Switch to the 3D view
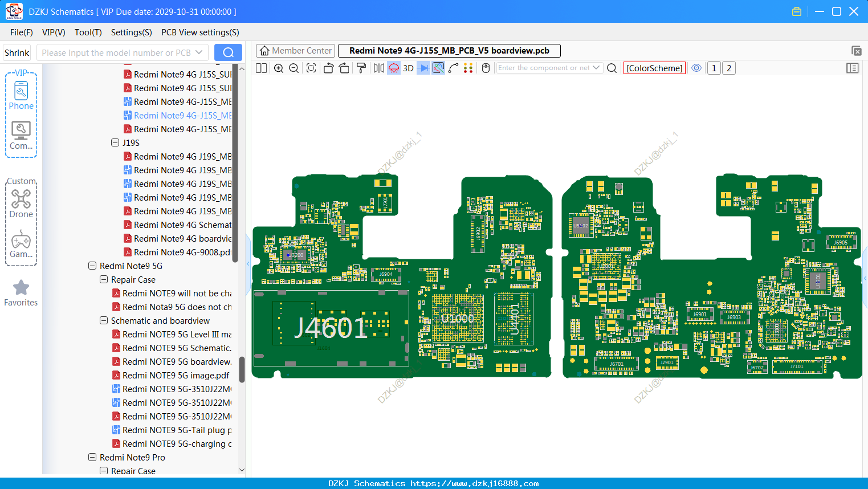This screenshot has height=489, width=868. (x=408, y=68)
